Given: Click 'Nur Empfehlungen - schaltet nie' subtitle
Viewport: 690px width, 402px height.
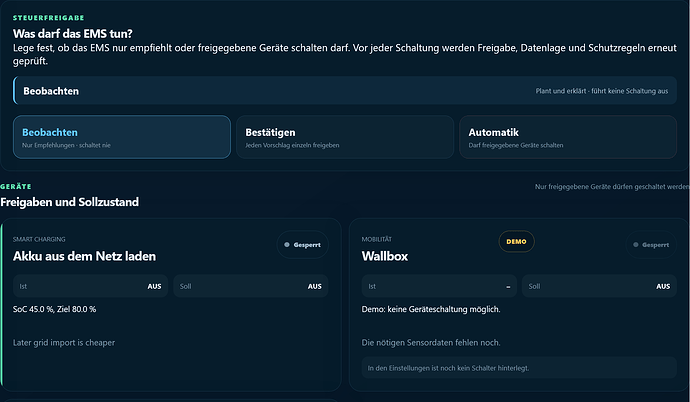Looking at the screenshot, I should coord(66,145).
